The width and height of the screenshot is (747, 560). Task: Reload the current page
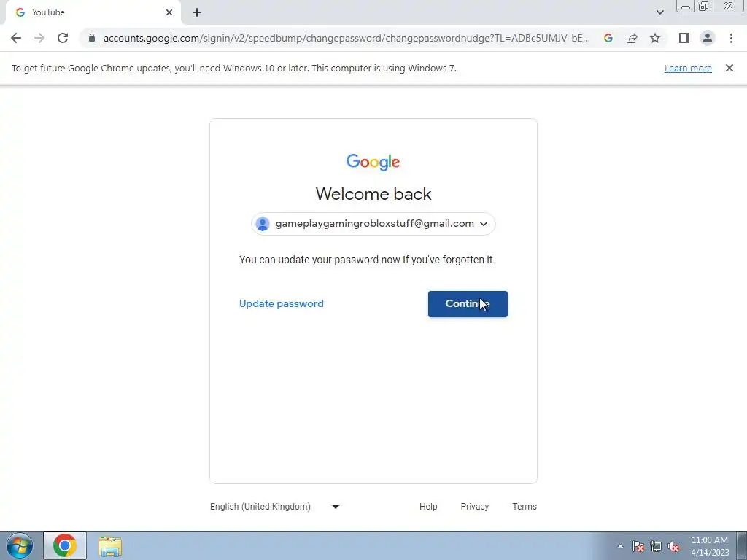tap(63, 38)
